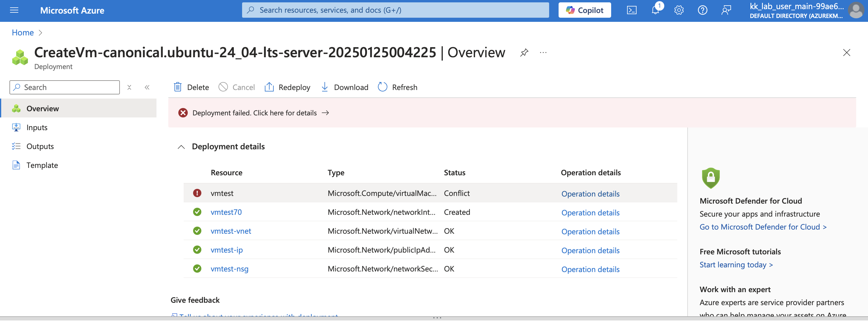The height and width of the screenshot is (324, 868).
Task: Click Redeploy in the toolbar
Action: tap(288, 87)
